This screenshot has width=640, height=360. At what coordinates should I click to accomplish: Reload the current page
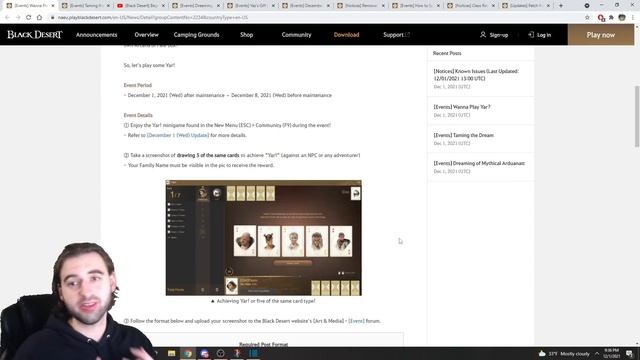click(x=29, y=18)
